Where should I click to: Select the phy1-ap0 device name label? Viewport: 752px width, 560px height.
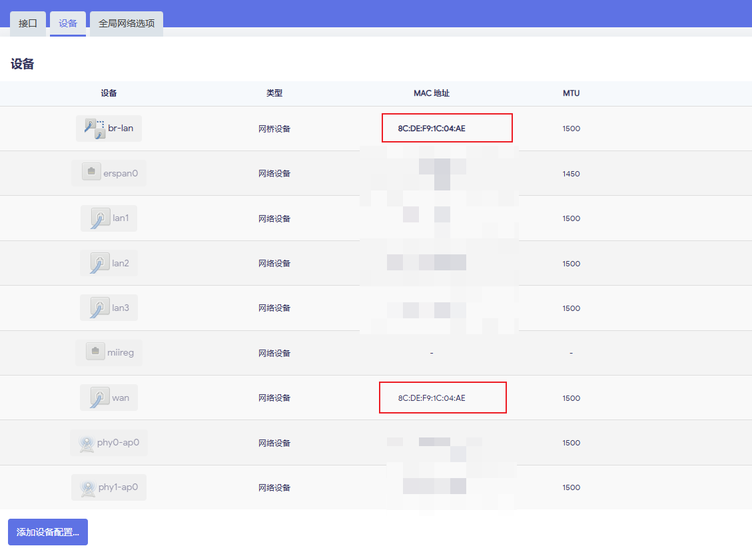118,487
